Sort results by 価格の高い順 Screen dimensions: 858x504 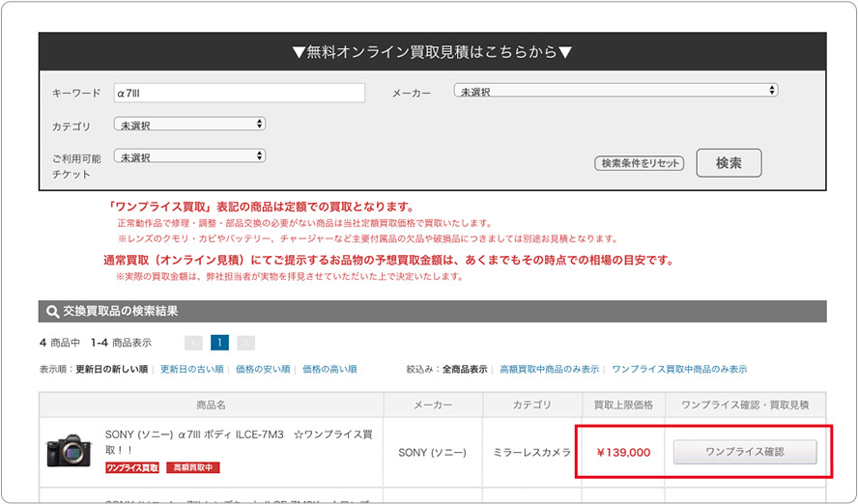329,369
